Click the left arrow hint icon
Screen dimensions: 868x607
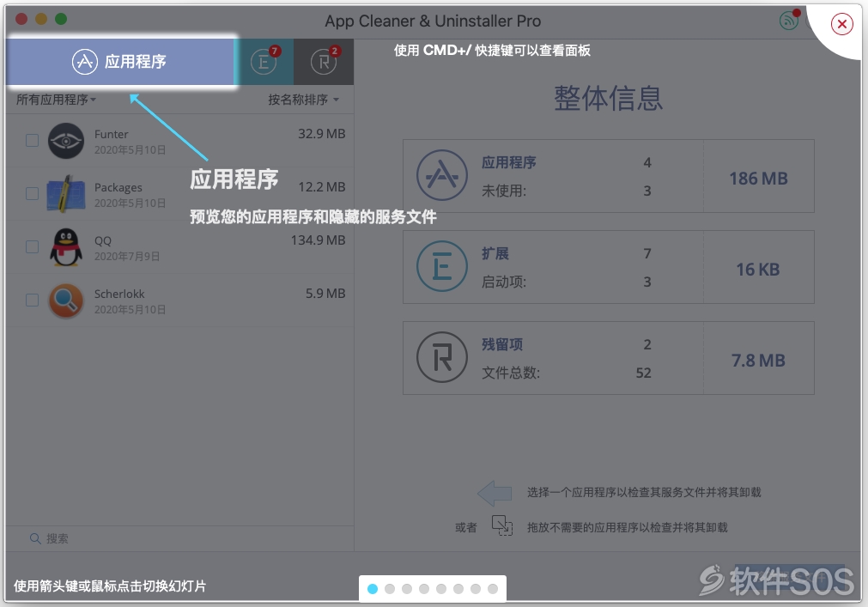pos(495,493)
